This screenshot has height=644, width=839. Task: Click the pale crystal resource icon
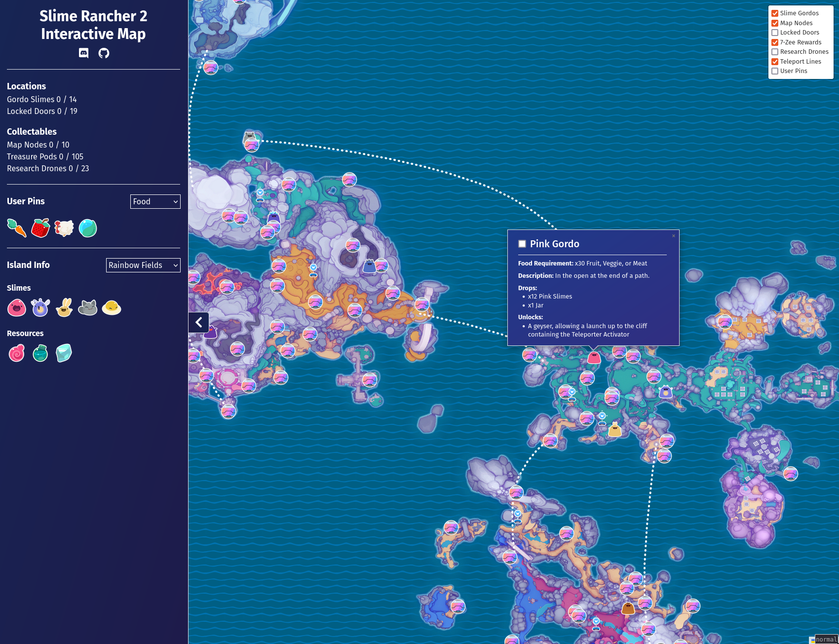click(64, 353)
